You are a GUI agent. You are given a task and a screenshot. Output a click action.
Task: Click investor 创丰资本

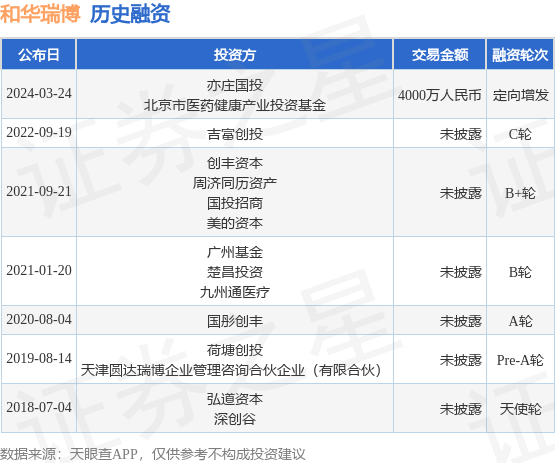[x=235, y=163]
